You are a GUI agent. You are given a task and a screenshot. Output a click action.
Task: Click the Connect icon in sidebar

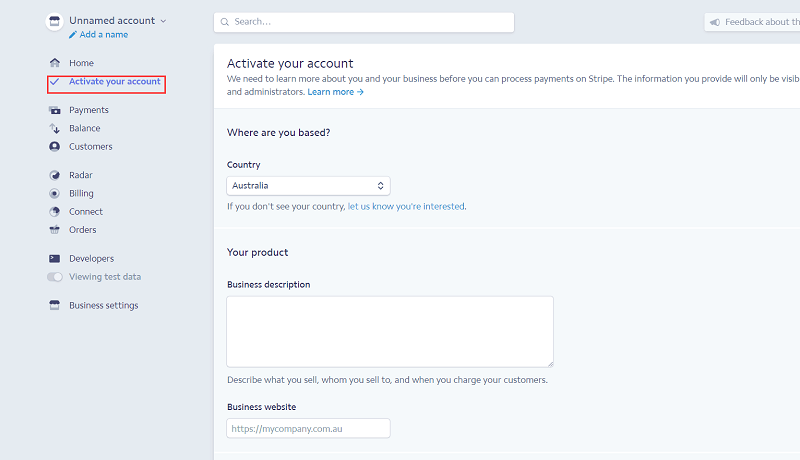(55, 212)
